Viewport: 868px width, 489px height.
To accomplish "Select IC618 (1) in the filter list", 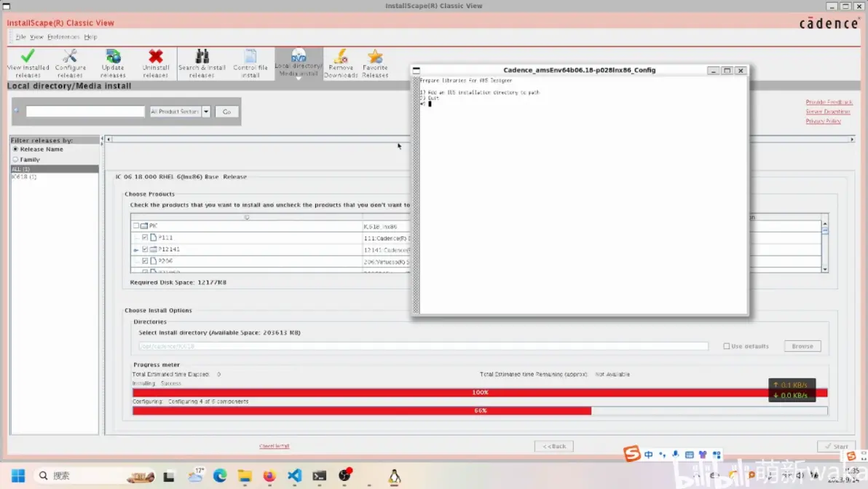I will [x=54, y=177].
